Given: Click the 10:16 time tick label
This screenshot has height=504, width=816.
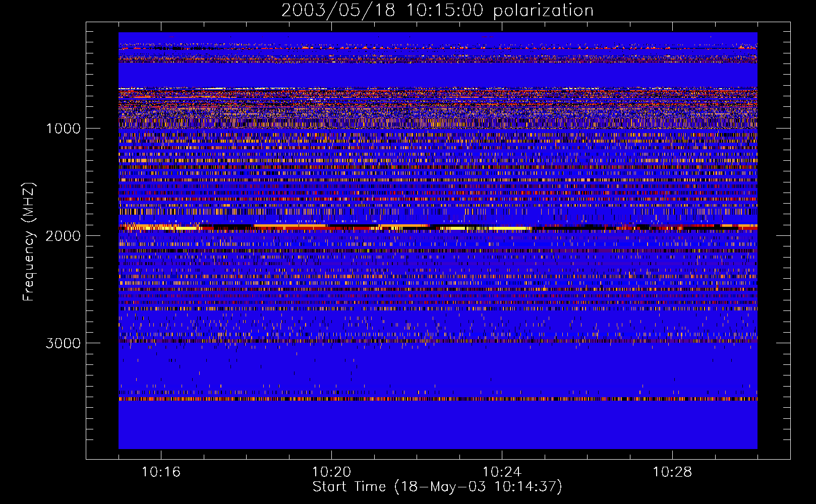Looking at the screenshot, I should click(x=161, y=472).
